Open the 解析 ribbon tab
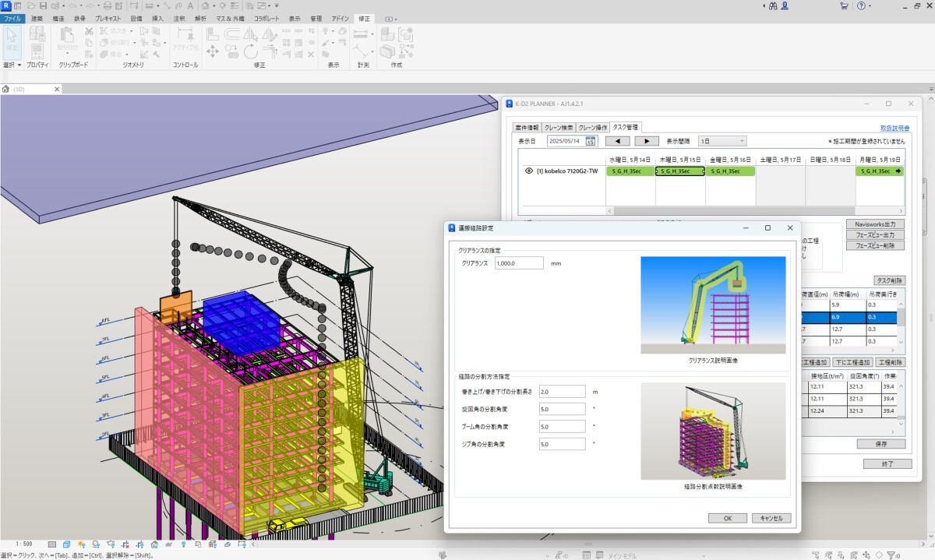Screen dimensions: 935x560 pos(201,18)
